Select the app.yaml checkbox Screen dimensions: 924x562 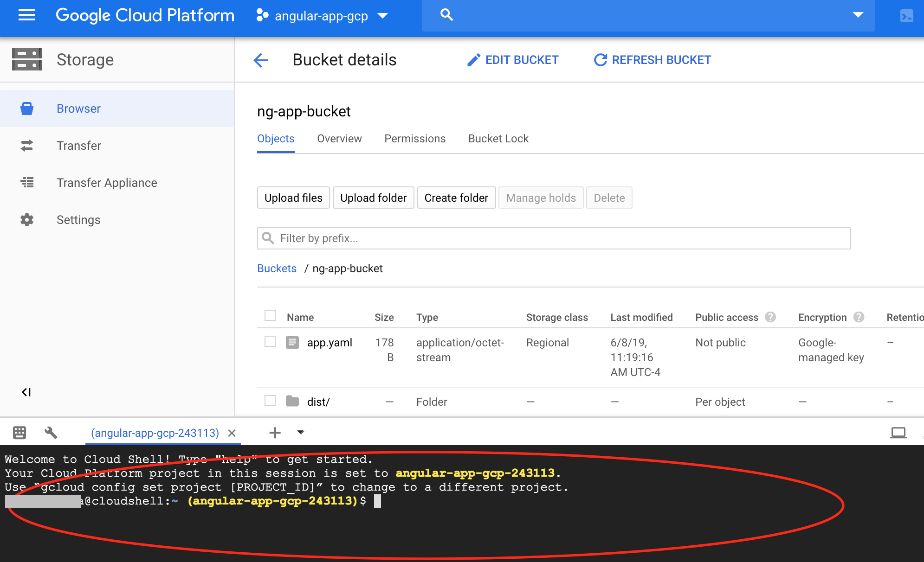pyautogui.click(x=270, y=342)
